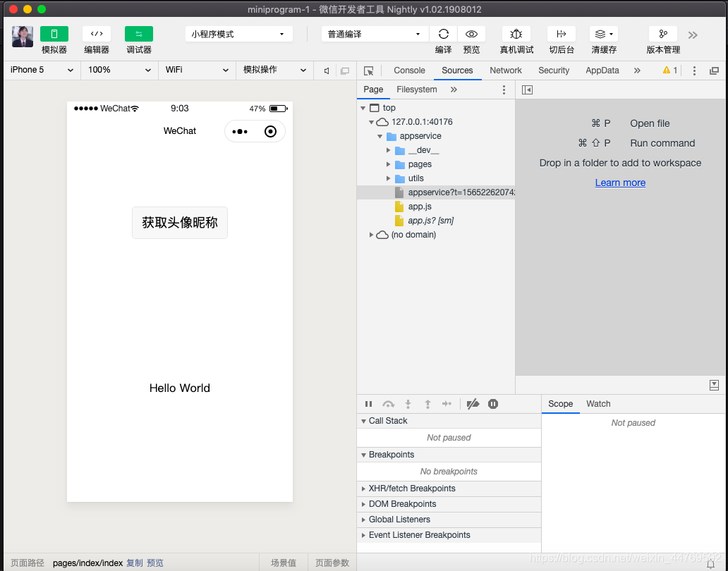
Task: Click the show console drawer icon
Action: [714, 385]
